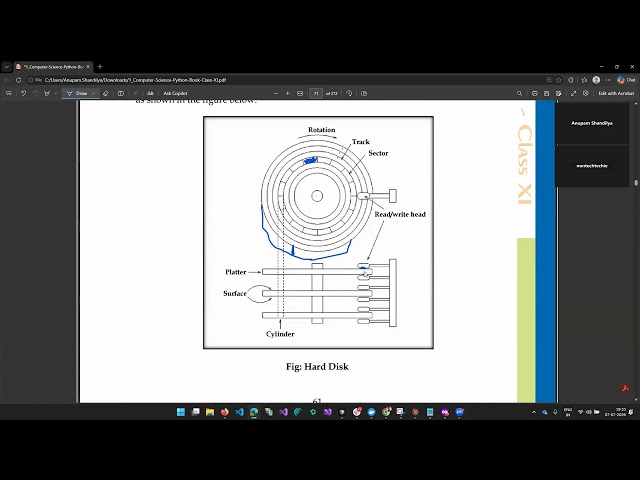Viewport: 640px width, 480px height.
Task: Zoom in with the plus button
Action: click(x=288, y=93)
